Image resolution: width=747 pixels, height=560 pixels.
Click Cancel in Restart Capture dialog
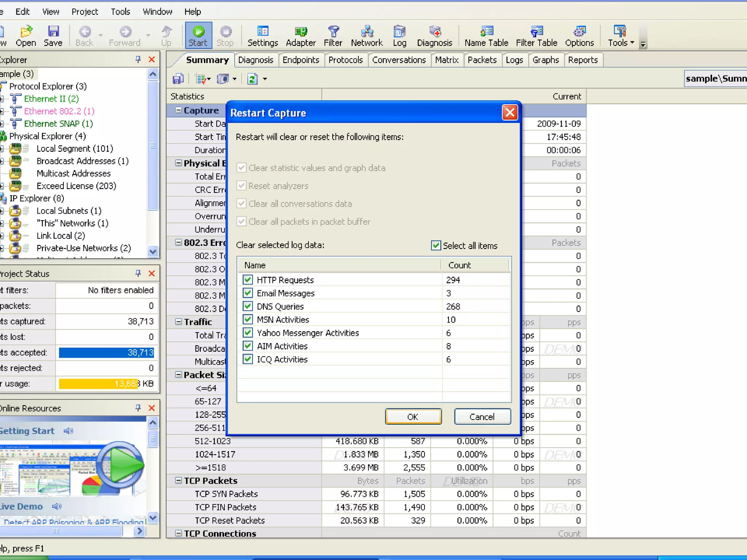point(482,416)
